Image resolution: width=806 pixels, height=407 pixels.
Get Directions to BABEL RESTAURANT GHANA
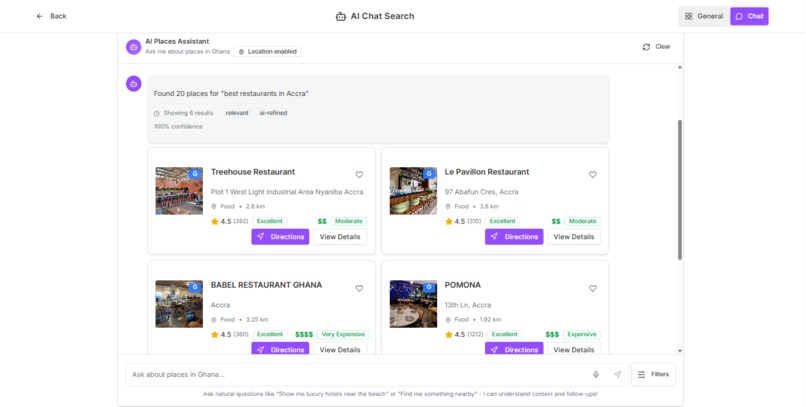pos(280,348)
